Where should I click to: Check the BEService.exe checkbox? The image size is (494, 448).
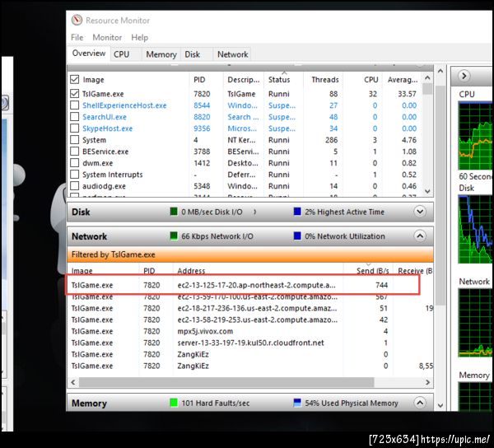click(x=75, y=152)
